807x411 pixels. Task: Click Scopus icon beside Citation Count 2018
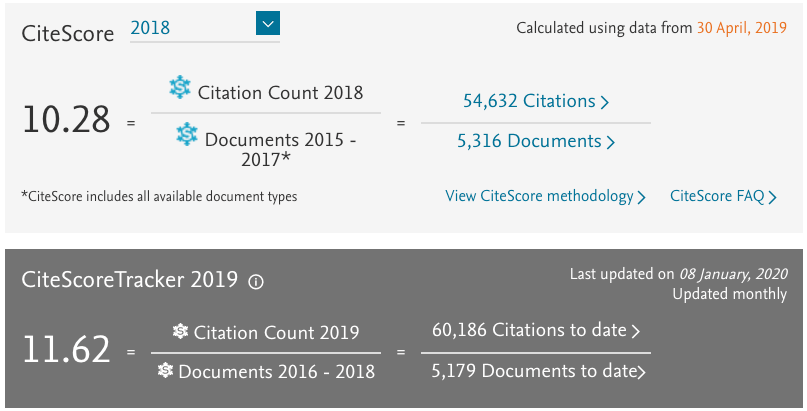click(x=180, y=90)
